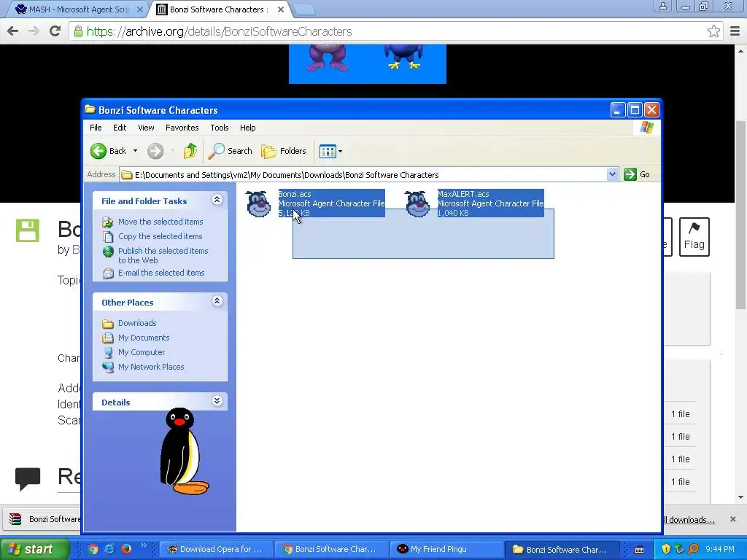747x560 pixels.
Task: Click the speech bubble reviews icon
Action: coord(28,478)
